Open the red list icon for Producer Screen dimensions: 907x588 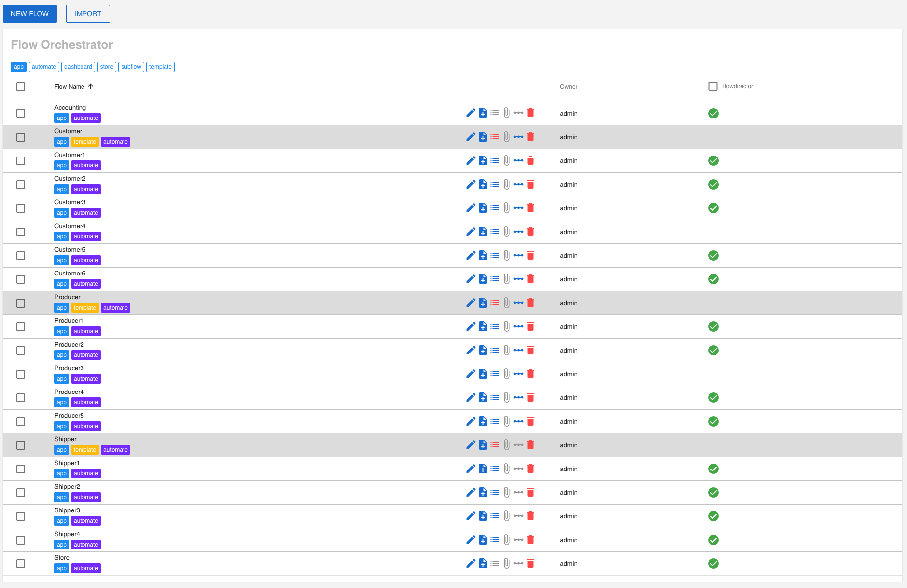(495, 303)
